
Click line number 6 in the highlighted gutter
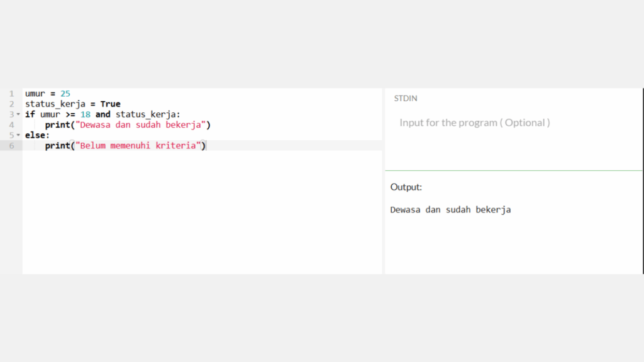coord(12,145)
